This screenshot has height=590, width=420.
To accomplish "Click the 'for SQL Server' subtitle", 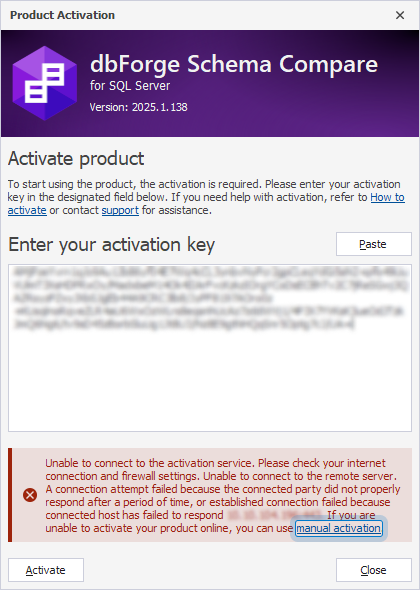I will pos(130,86).
